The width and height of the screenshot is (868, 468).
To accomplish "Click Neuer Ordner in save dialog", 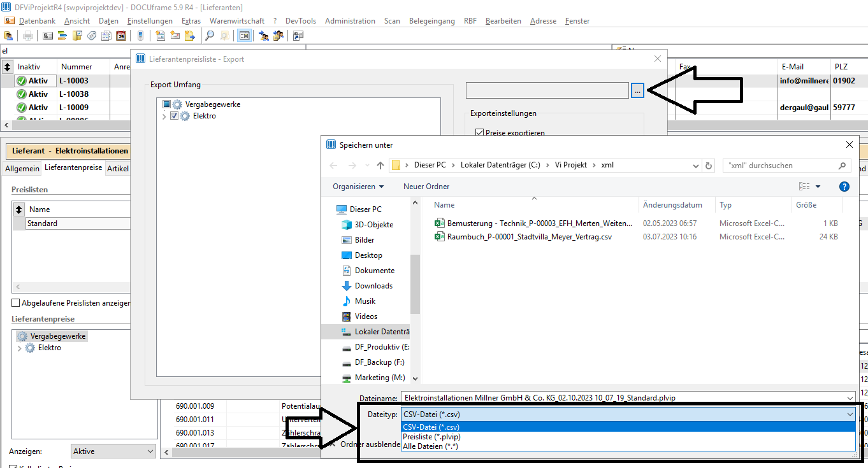I will (426, 187).
